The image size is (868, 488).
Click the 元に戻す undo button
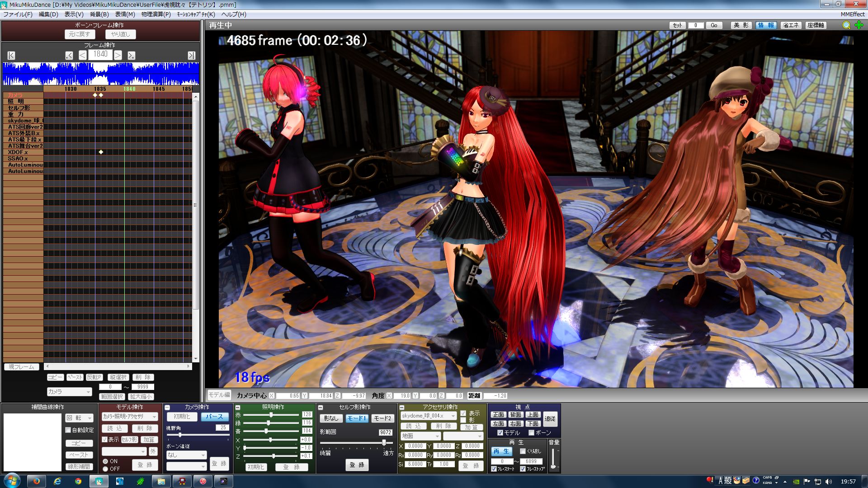80,34
